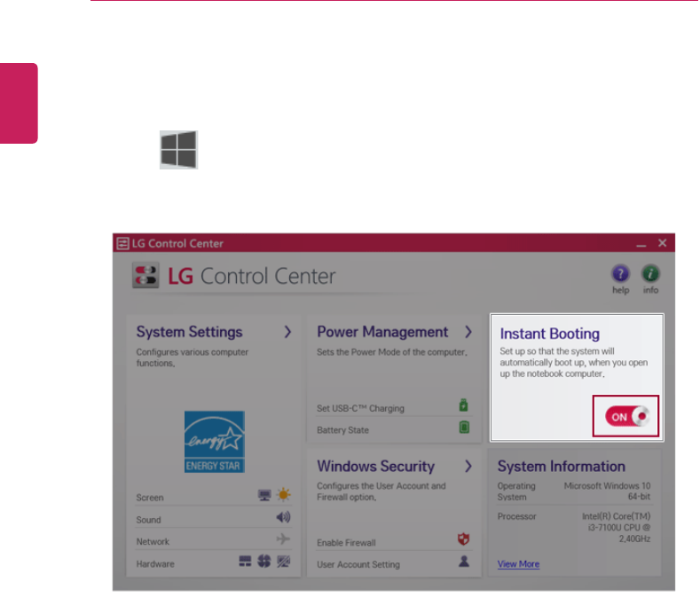The height and width of the screenshot is (613, 700).
Task: Click the Network airplane mode icon
Action: point(283,538)
